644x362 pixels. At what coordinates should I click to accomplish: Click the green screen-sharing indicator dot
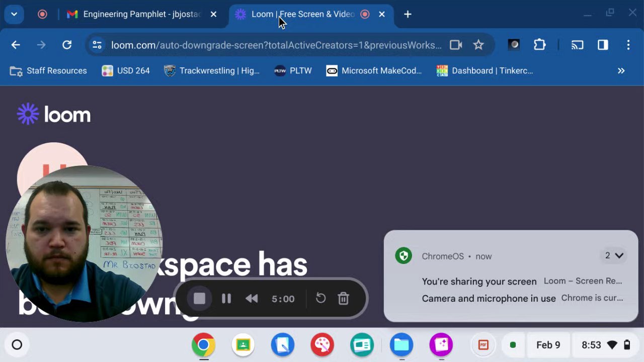513,345
